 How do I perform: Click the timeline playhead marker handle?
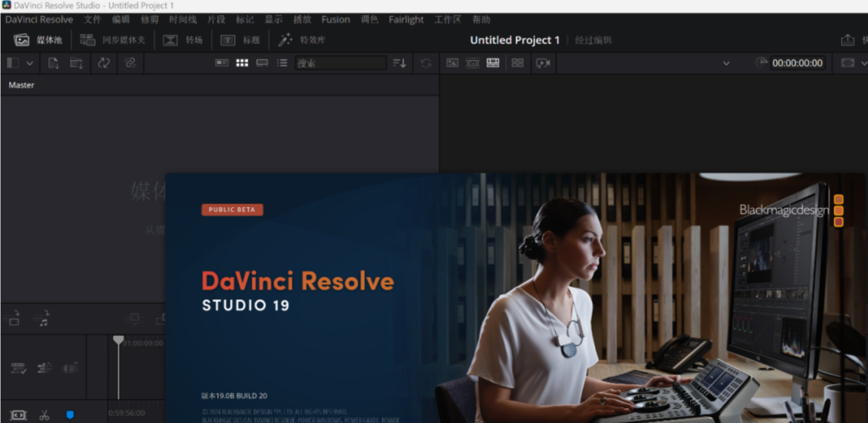click(118, 339)
